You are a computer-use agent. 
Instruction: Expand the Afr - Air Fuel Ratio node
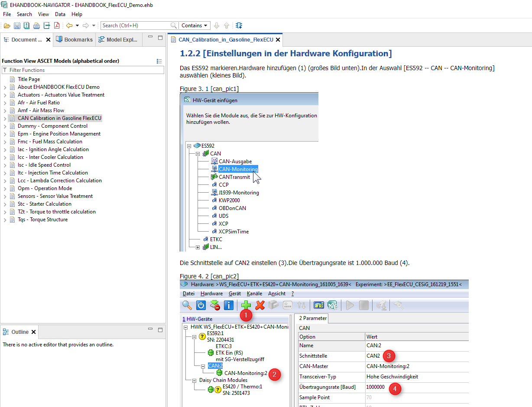point(5,103)
